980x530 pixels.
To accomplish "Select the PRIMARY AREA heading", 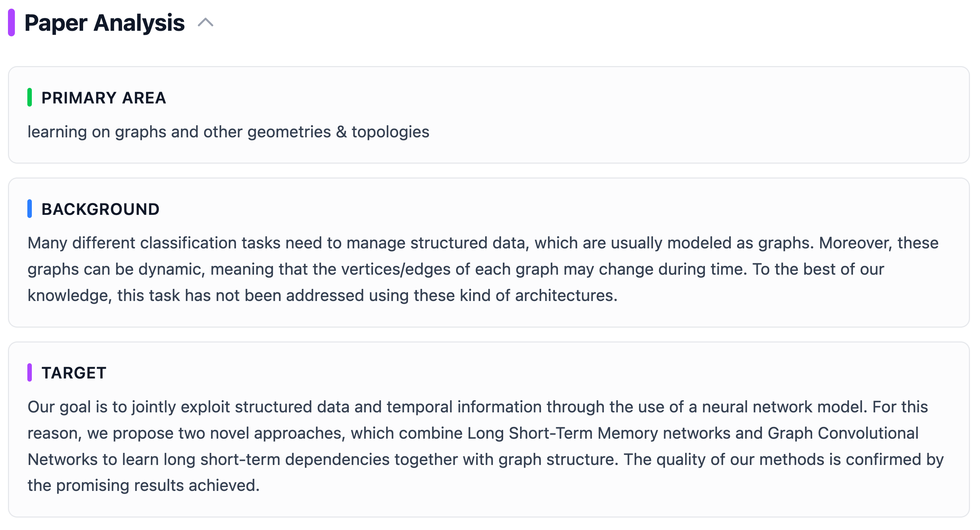I will [x=103, y=98].
